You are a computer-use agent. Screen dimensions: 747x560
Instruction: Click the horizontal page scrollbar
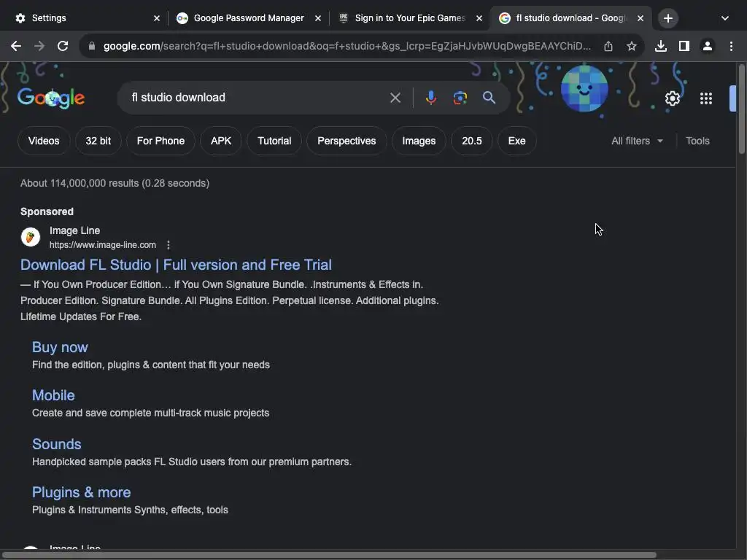click(x=329, y=555)
